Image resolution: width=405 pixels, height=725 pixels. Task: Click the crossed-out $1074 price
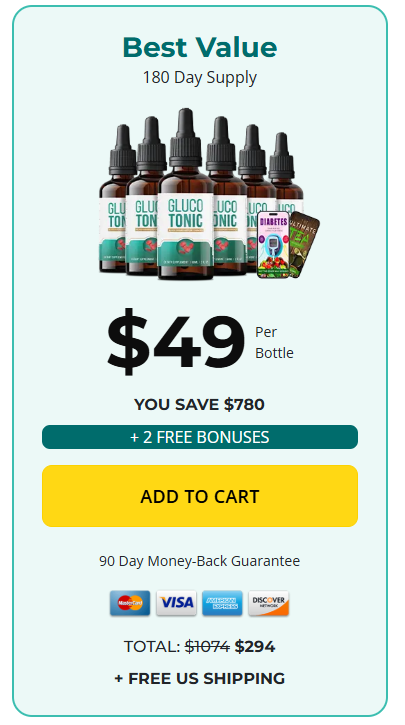[207, 646]
